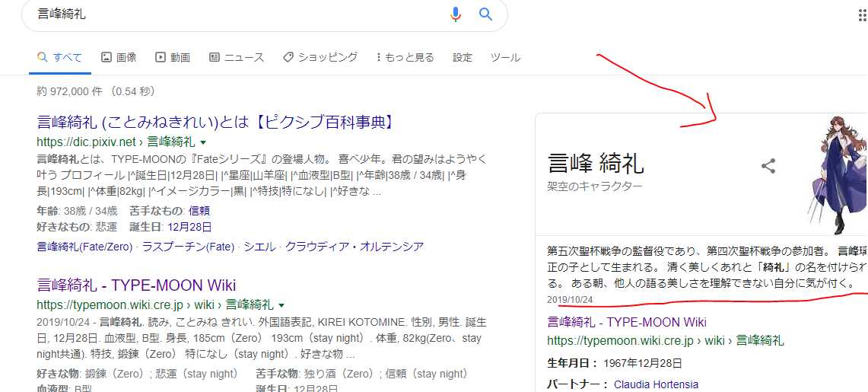Expand the もっと見る more menu

pyautogui.click(x=405, y=57)
